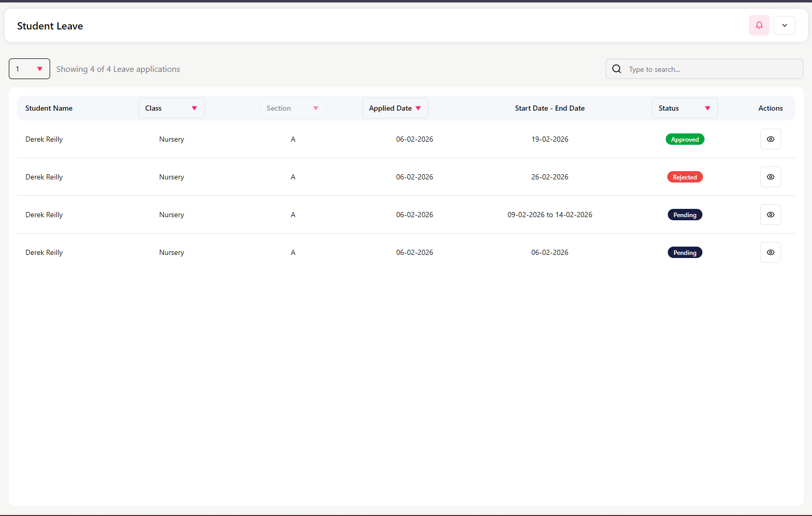View the rejected leave application details
Viewport: 812px width, 516px height.
[x=770, y=177]
